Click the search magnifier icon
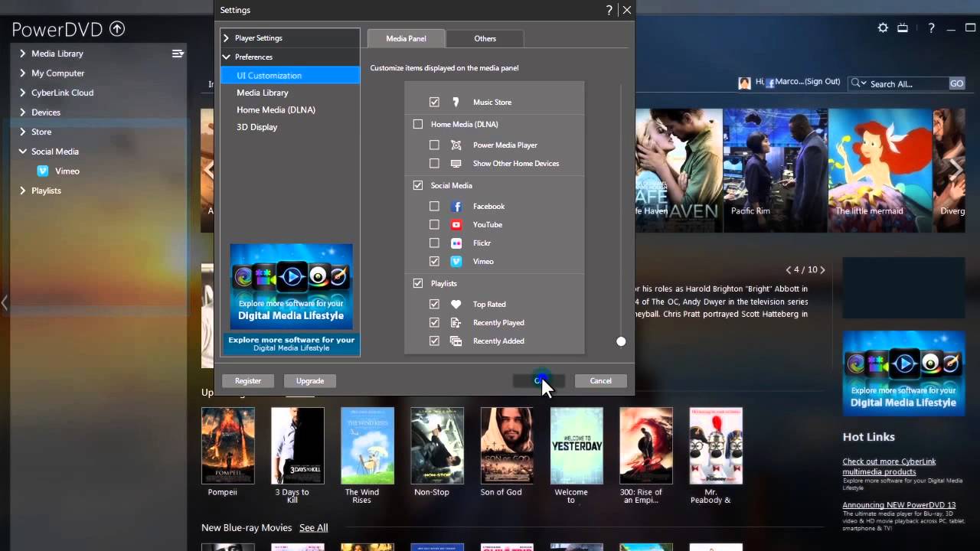This screenshot has width=980, height=551. tap(857, 83)
